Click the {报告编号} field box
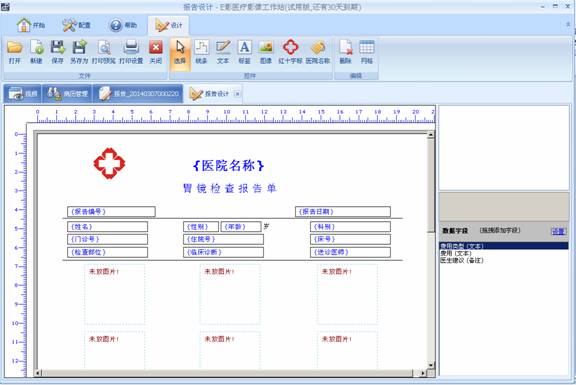Screen dimensions: 576x385 (111, 212)
